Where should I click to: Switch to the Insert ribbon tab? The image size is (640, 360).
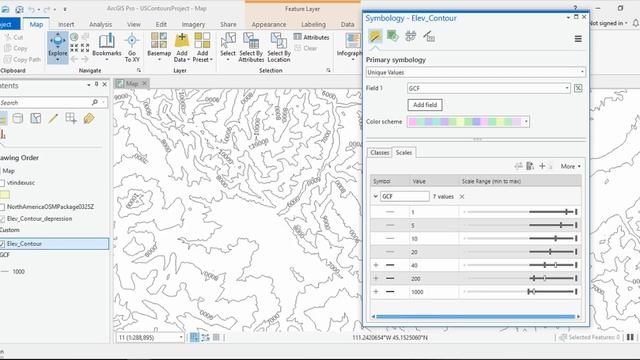66,24
